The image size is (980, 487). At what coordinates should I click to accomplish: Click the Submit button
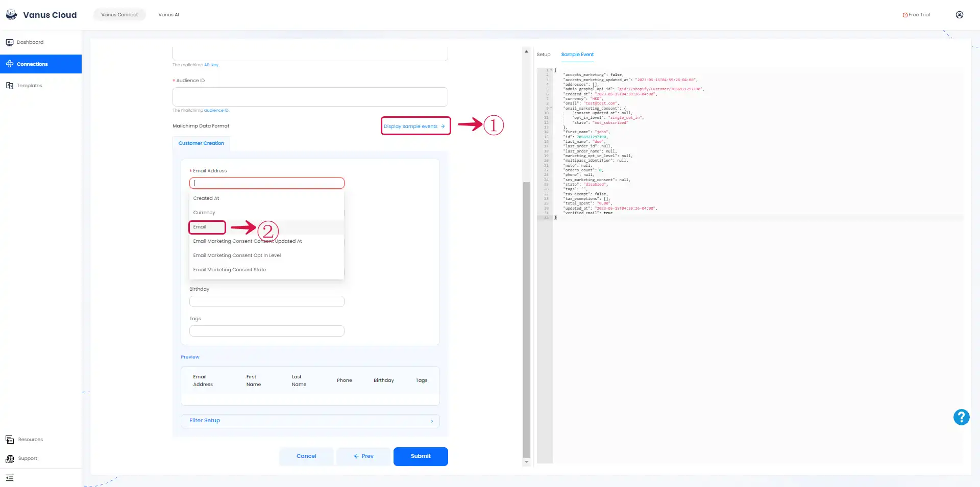click(x=421, y=456)
